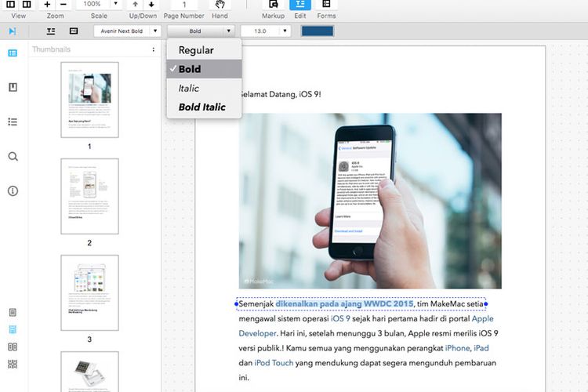Click the 'Thumbnails' panel title

click(52, 49)
